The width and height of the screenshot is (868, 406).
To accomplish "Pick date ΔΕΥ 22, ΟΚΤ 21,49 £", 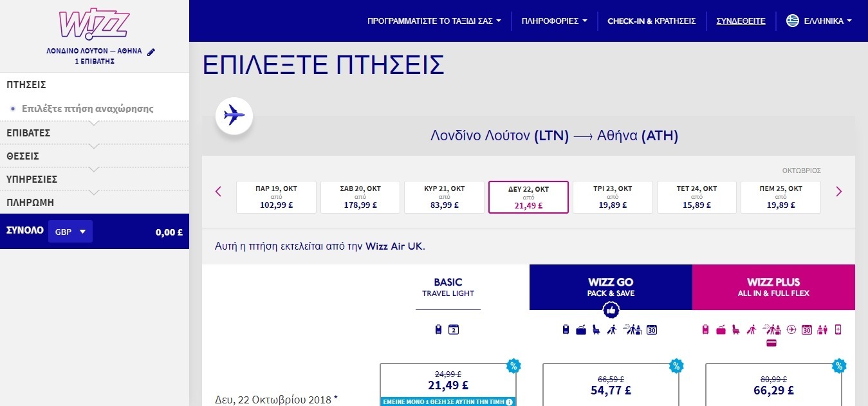I will tap(528, 197).
